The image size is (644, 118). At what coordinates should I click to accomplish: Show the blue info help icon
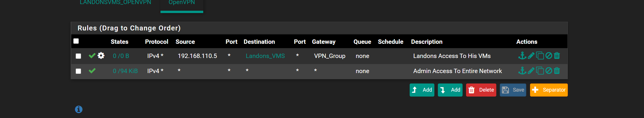(79, 109)
